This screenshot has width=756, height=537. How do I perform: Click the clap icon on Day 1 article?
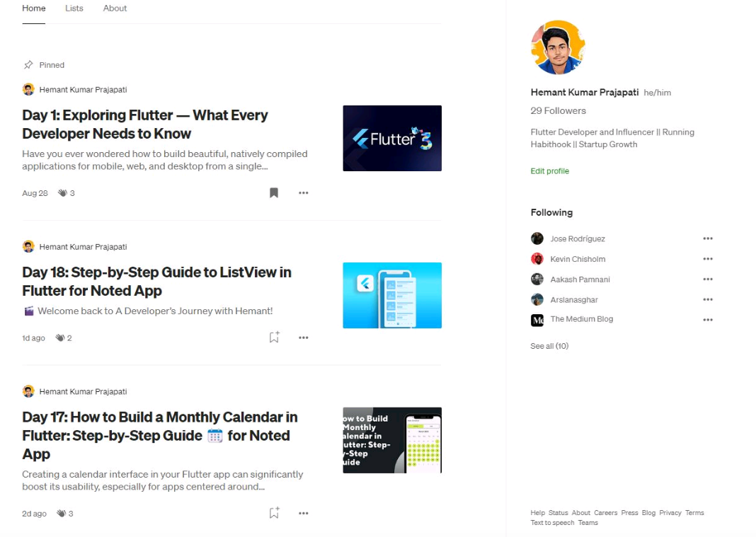pyautogui.click(x=63, y=193)
